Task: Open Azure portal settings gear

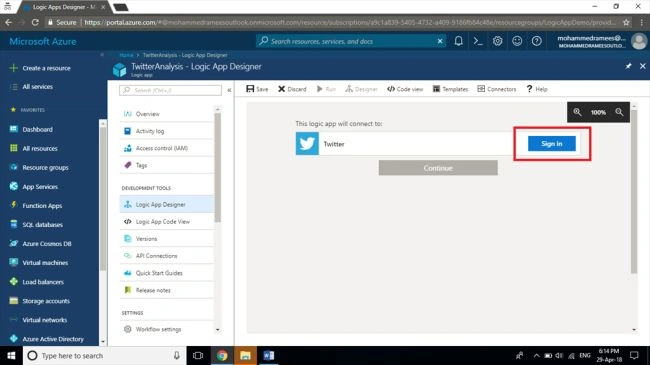Action: pos(497,41)
